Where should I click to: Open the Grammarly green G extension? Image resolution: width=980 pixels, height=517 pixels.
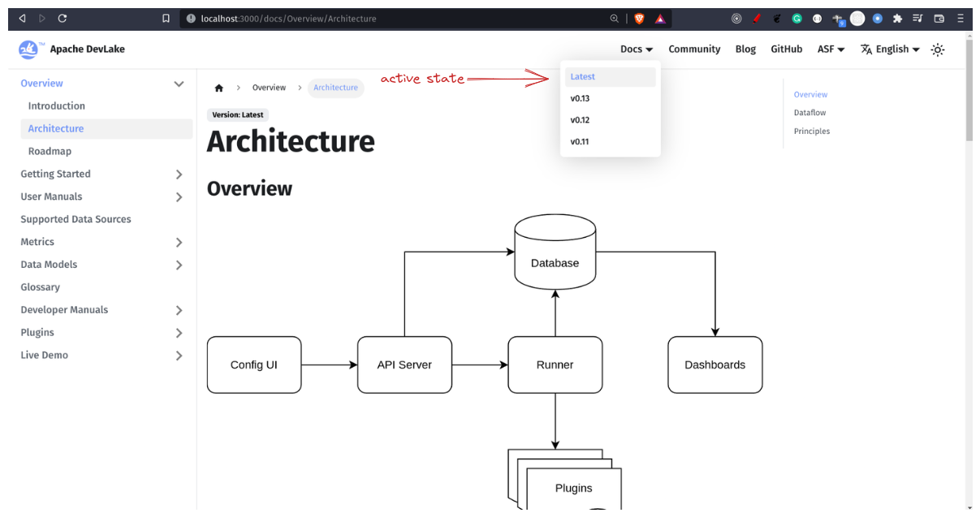797,19
